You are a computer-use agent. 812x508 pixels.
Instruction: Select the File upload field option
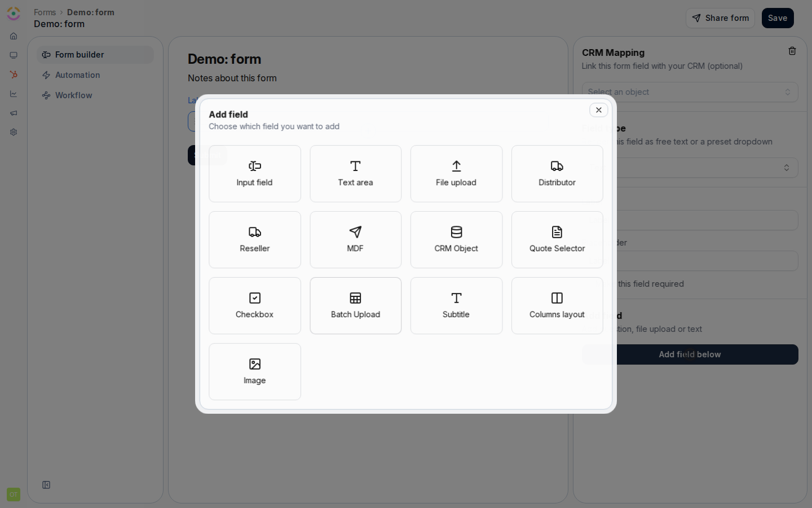tap(456, 174)
